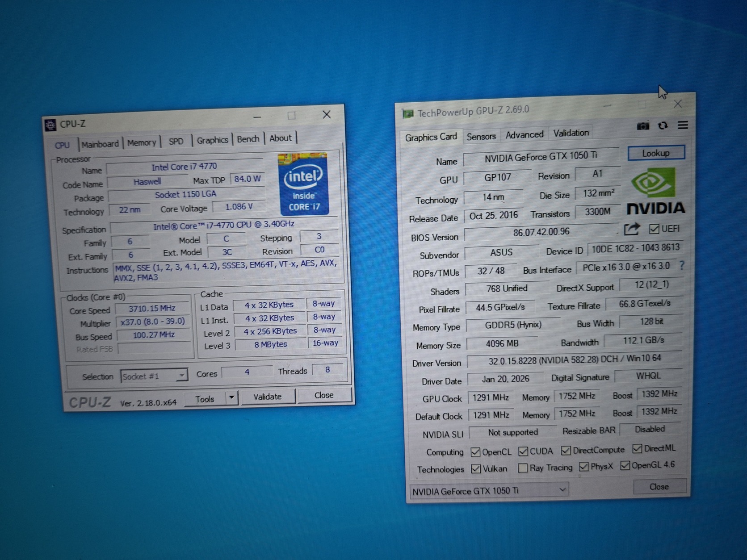747x560 pixels.
Task: Switch to the Bench tab in CPU-Z
Action: tap(248, 139)
